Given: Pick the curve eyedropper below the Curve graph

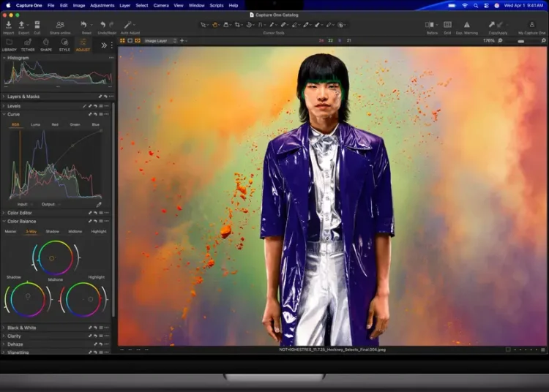Looking at the screenshot, I should tap(99, 205).
